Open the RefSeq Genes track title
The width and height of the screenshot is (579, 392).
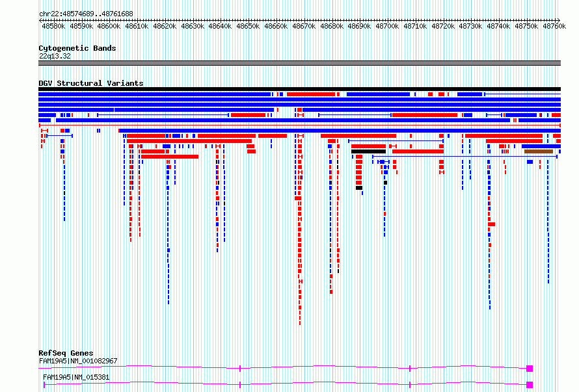pos(66,353)
